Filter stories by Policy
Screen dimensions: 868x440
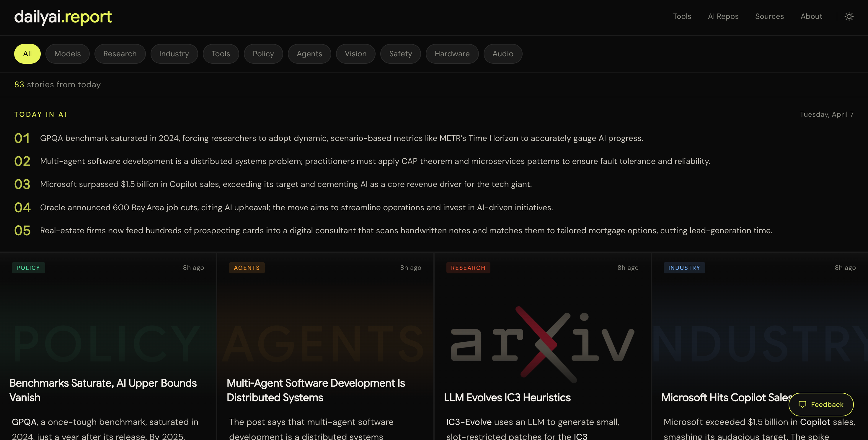263,54
